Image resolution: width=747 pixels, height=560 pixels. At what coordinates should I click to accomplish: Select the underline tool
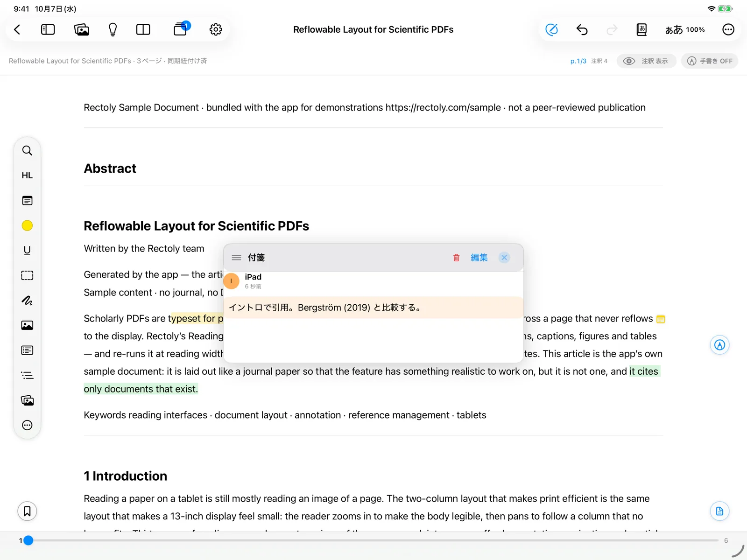(27, 251)
